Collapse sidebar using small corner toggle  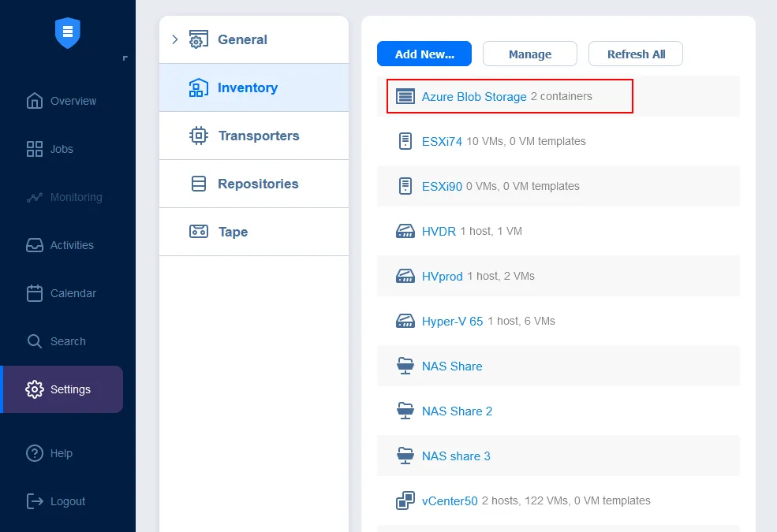pyautogui.click(x=125, y=58)
